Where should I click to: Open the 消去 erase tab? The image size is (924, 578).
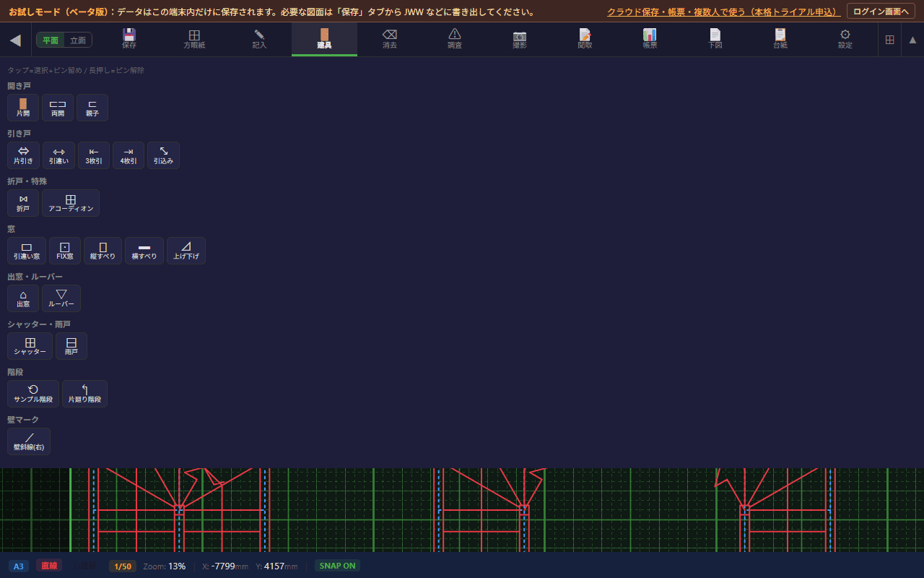pyautogui.click(x=390, y=39)
